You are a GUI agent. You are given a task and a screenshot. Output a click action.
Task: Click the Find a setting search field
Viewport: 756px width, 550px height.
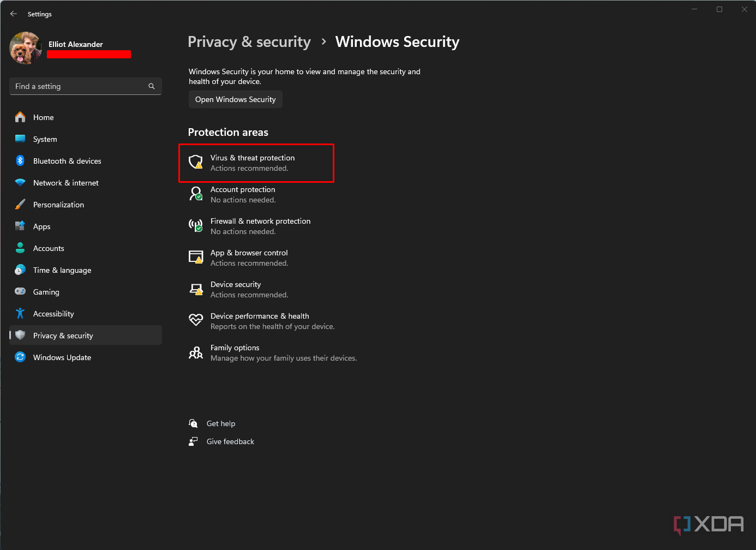(x=86, y=86)
